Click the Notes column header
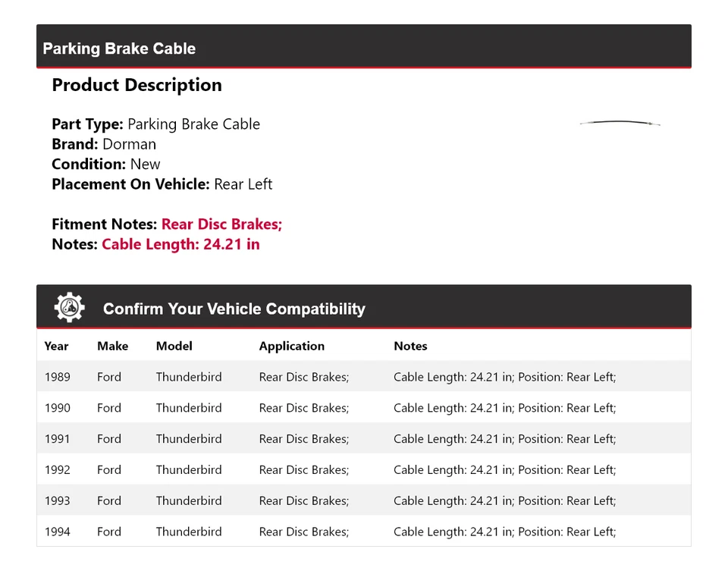728x571 pixels. coord(410,346)
